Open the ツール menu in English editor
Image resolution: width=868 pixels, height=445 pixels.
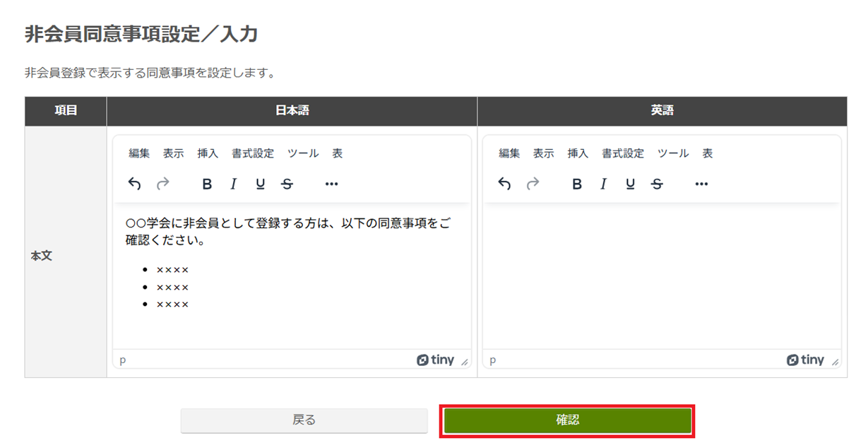pyautogui.click(x=673, y=153)
